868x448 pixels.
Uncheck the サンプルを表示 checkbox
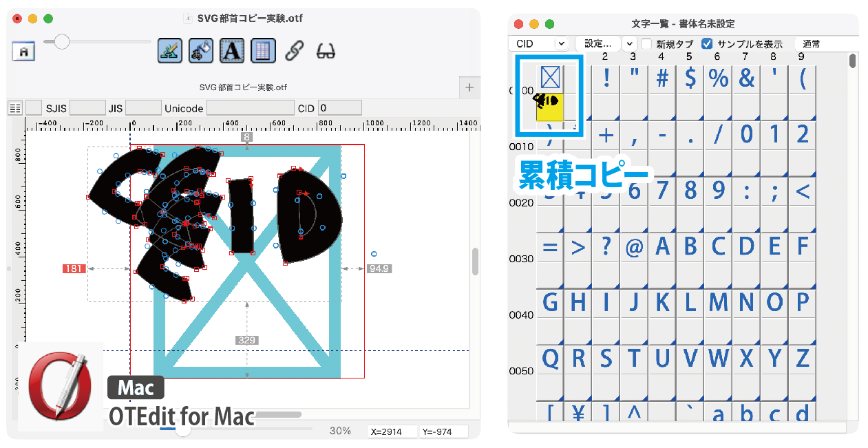click(707, 43)
